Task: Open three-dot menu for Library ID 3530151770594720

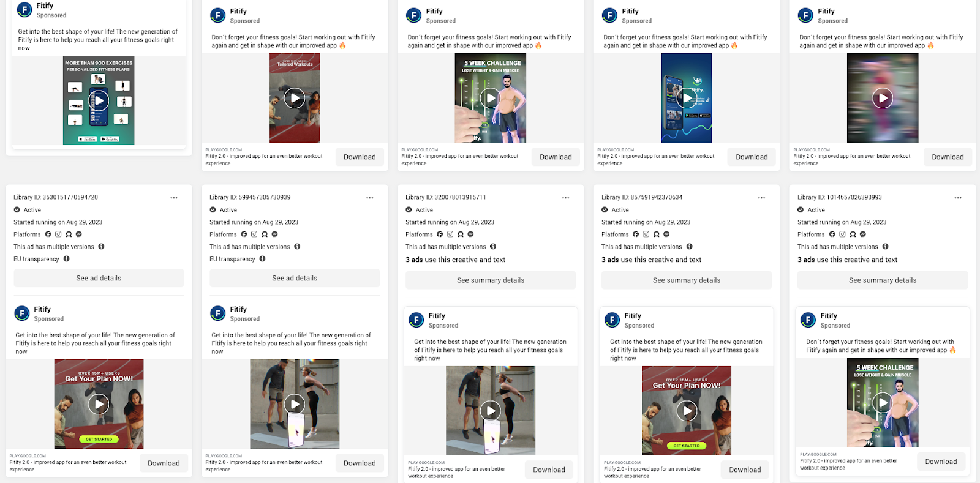Action: 174,198
